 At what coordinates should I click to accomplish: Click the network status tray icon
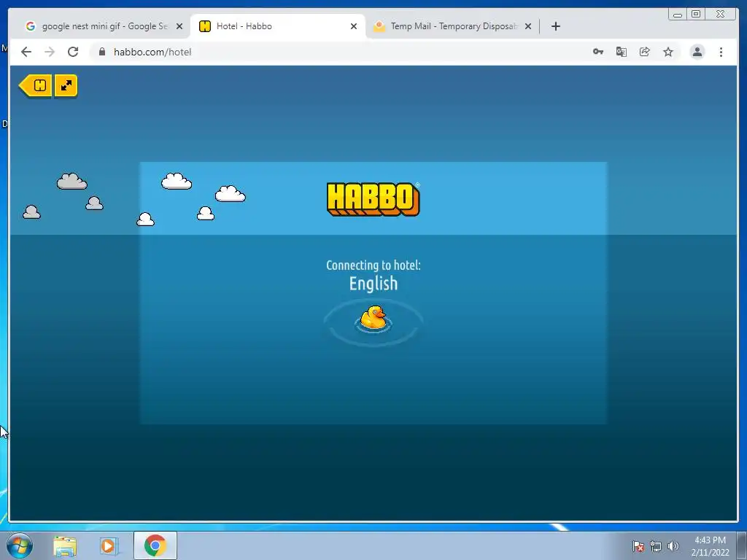point(656,546)
